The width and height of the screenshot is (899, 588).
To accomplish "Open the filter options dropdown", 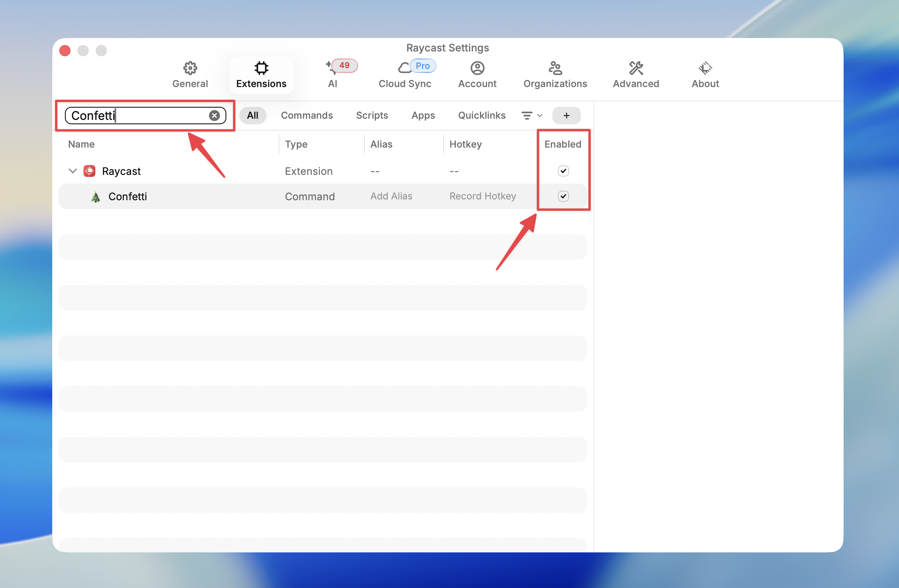I will 531,116.
